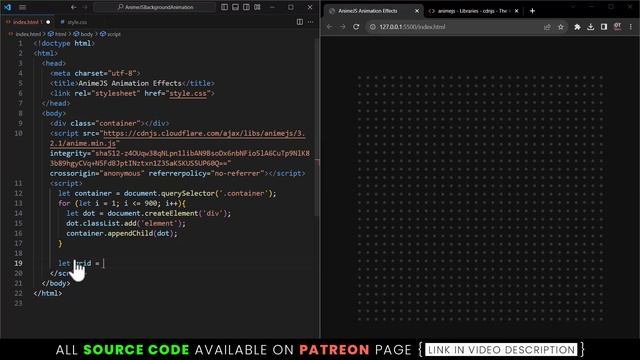This screenshot has width=640, height=360.
Task: Click on the text "let container" in line 12
Action: pos(85,193)
